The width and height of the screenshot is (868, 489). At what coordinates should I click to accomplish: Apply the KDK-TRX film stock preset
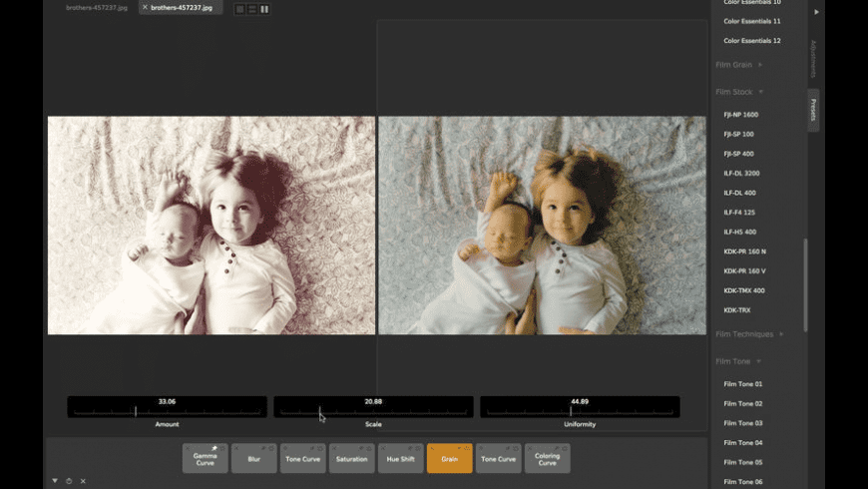737,310
